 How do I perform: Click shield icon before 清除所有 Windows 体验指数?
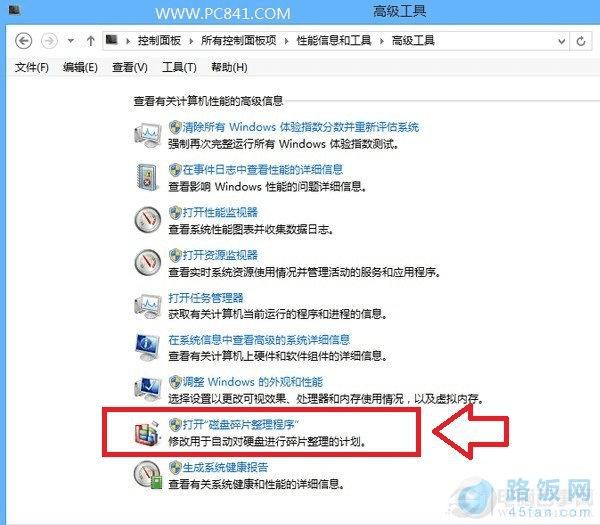(x=175, y=127)
